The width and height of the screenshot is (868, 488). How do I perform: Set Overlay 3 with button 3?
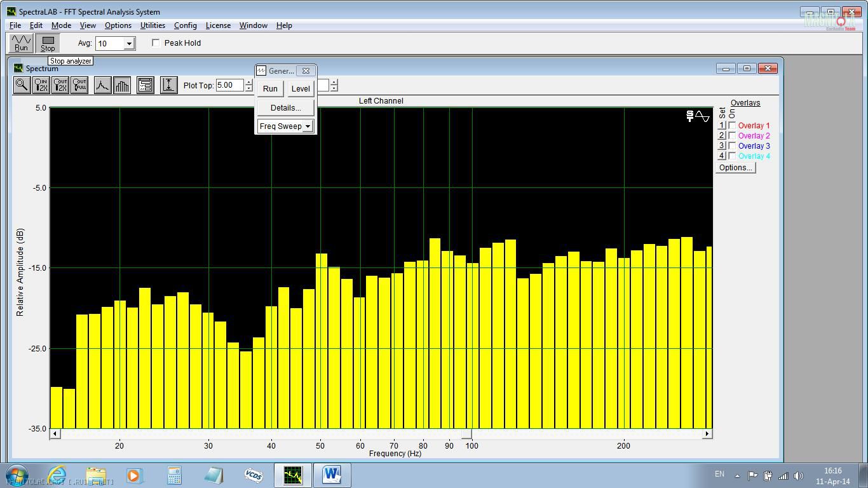click(722, 146)
